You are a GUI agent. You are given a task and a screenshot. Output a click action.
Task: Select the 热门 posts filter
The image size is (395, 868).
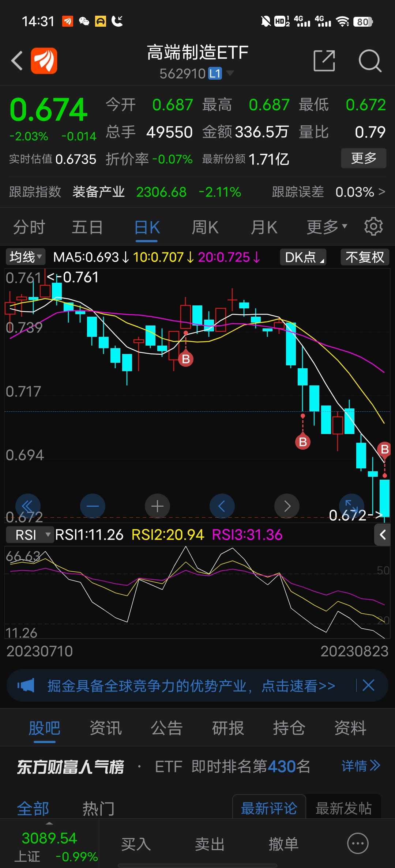[x=98, y=808]
